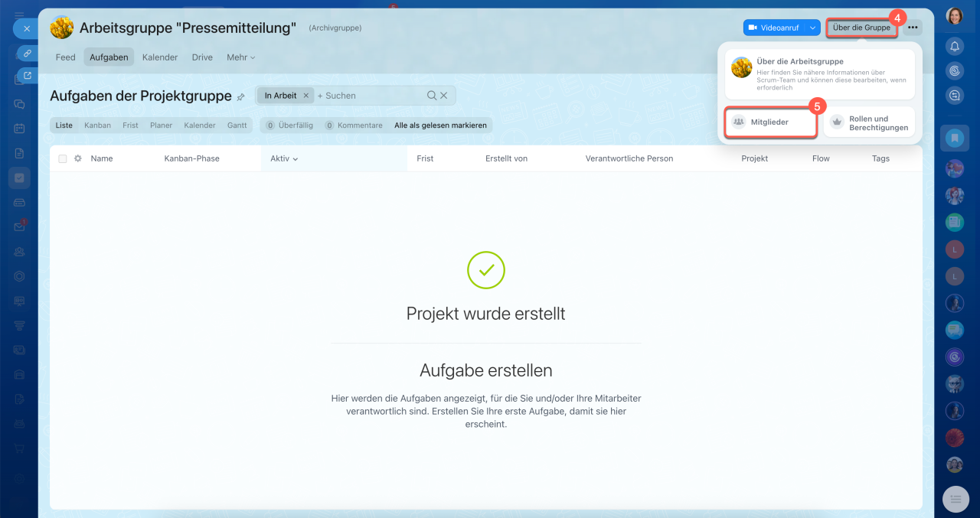Image resolution: width=980 pixels, height=518 pixels.
Task: Open the Kalender group tab
Action: point(160,57)
